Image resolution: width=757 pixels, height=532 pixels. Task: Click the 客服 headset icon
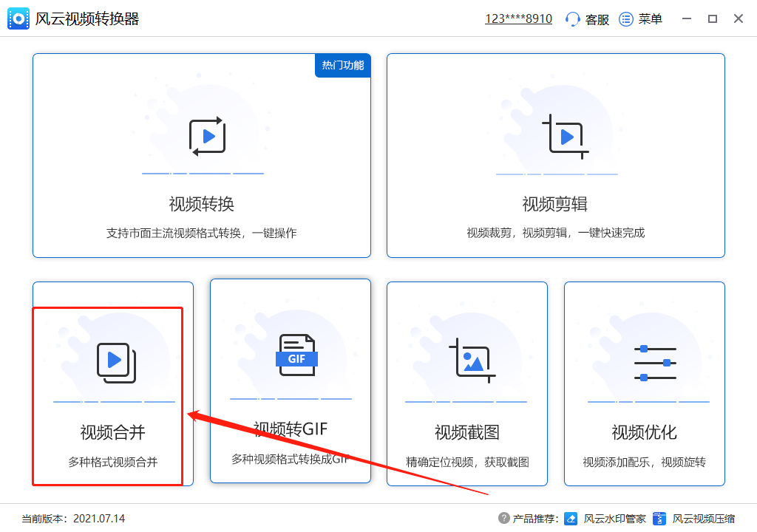[572, 19]
